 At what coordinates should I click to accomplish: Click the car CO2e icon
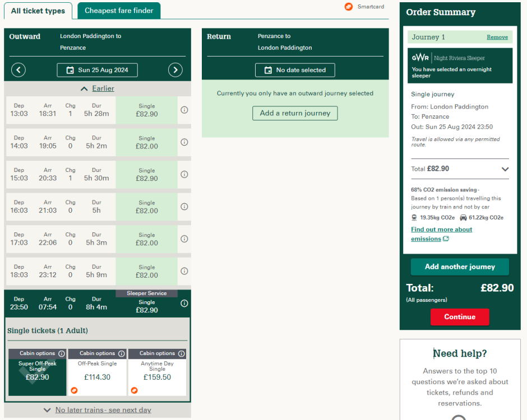[x=463, y=217]
